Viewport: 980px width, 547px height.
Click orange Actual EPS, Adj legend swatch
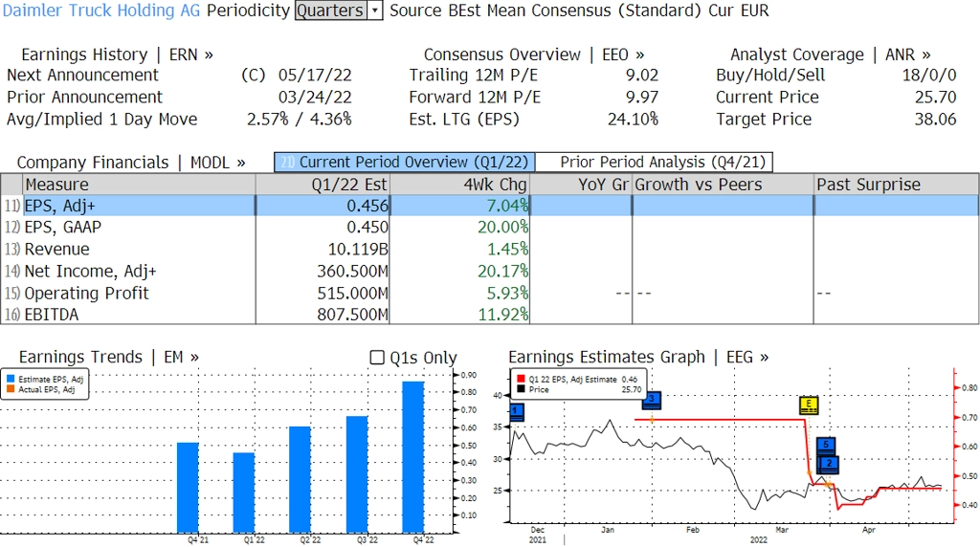10,389
